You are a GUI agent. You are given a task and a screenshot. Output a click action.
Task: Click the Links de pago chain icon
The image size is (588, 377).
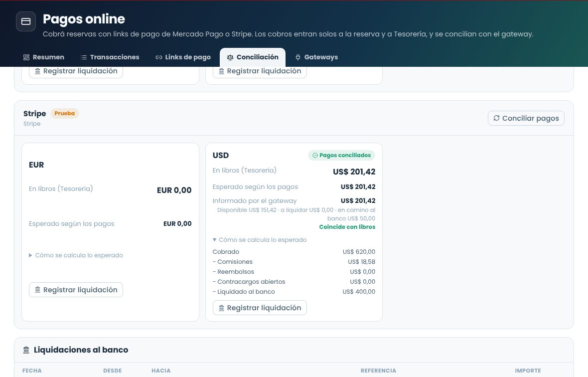(x=158, y=57)
